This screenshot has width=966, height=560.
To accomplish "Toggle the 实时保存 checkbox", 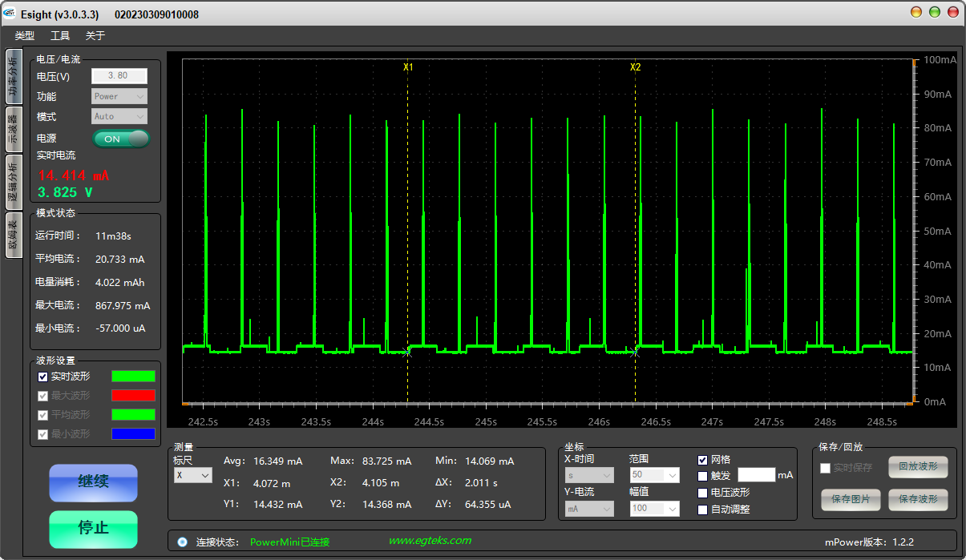I will pos(825,468).
